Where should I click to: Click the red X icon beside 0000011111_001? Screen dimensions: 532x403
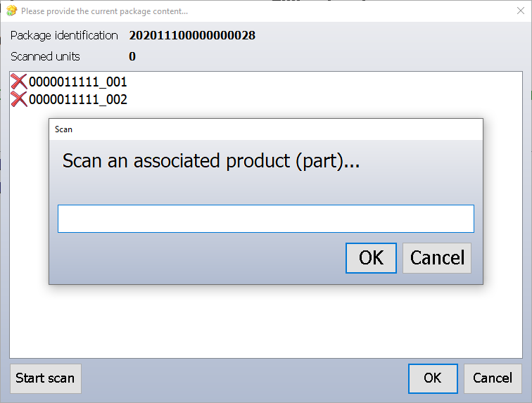point(19,82)
